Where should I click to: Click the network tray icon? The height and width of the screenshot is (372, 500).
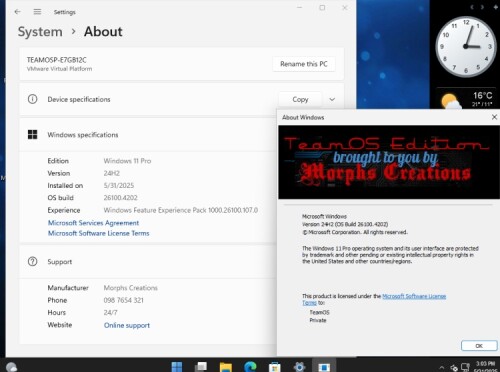(465, 367)
